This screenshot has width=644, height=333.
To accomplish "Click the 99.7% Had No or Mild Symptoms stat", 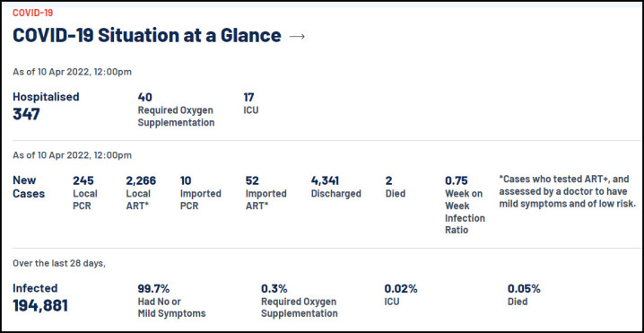I will coord(171,301).
